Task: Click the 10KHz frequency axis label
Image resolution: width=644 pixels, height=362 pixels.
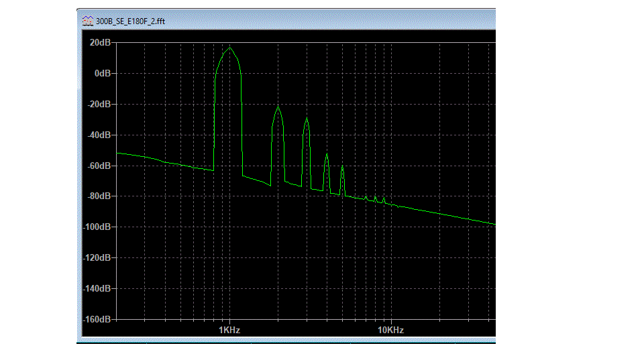Action: pos(390,330)
